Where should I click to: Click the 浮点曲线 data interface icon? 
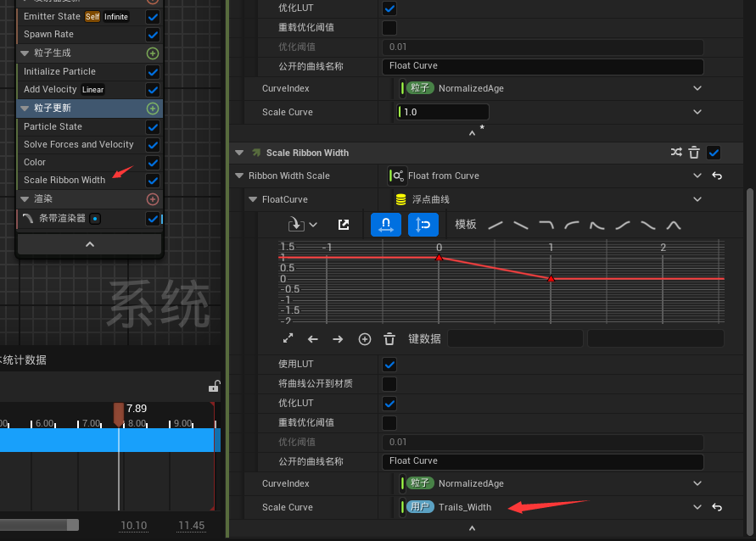pyautogui.click(x=400, y=199)
